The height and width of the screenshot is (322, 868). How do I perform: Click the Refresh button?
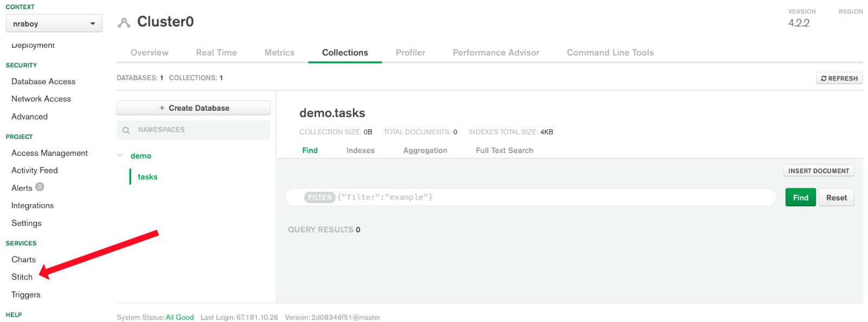point(839,78)
